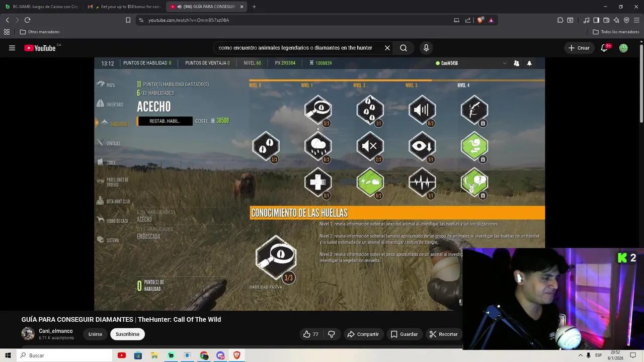This screenshot has width=644, height=362.
Task: Run the YouTube search magnifier button
Action: (404, 48)
